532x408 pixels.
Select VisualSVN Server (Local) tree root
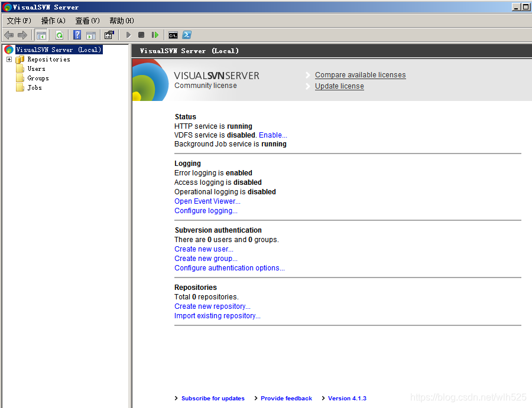click(x=59, y=50)
